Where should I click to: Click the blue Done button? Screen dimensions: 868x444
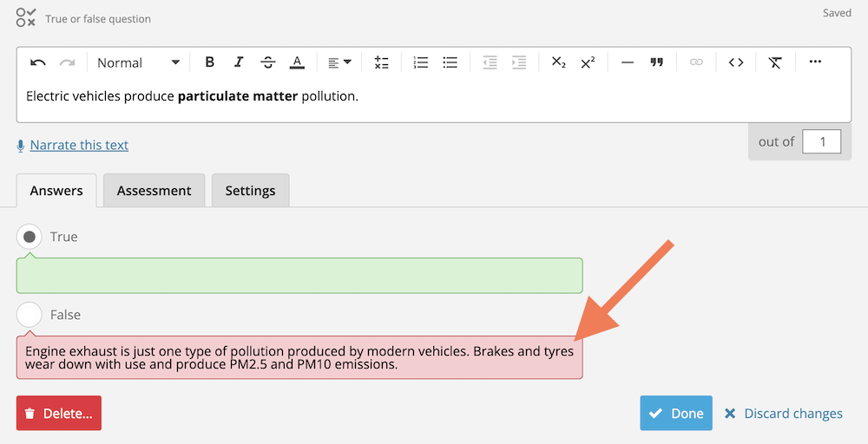676,413
